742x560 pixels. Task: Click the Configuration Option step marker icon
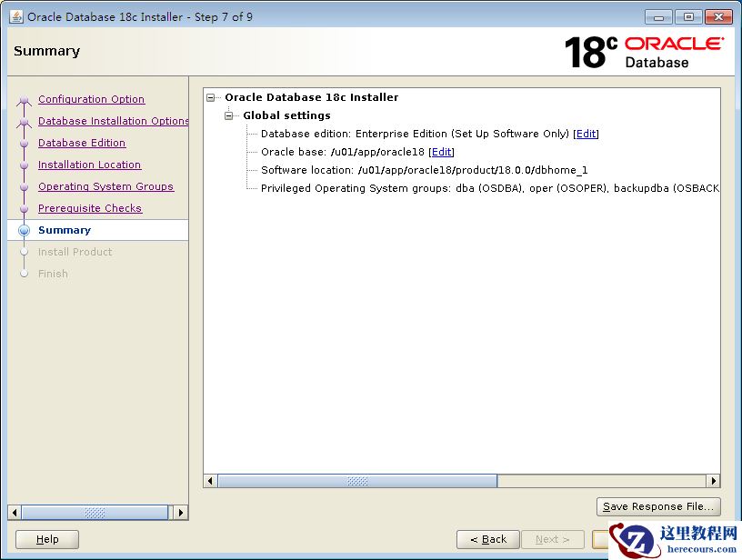coord(25,100)
